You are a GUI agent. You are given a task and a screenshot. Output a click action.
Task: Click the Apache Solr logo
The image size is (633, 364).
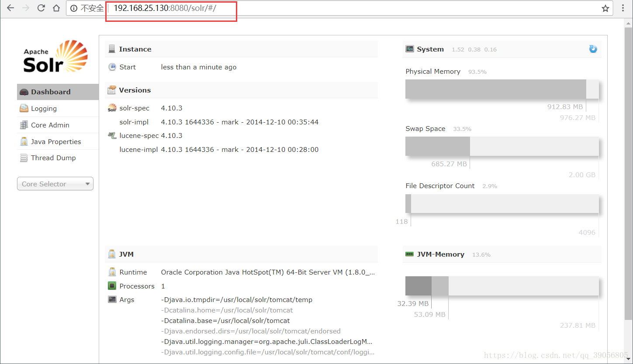(55, 56)
